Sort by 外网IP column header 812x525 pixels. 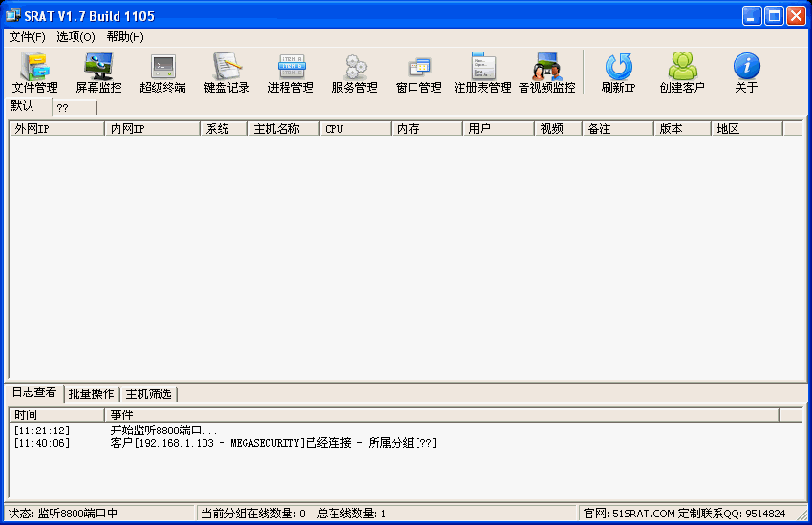coord(56,129)
